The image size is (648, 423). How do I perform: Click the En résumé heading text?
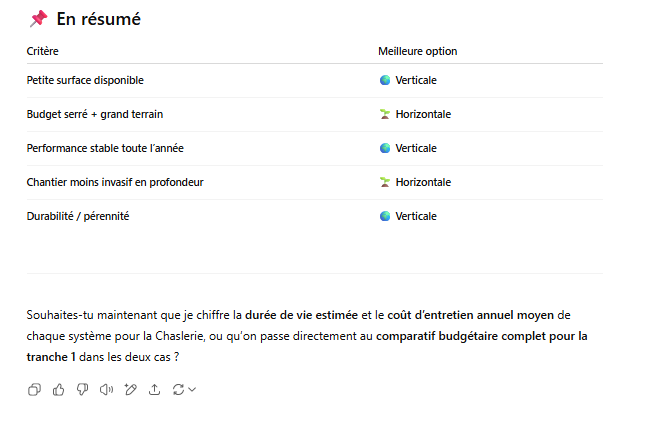point(98,19)
